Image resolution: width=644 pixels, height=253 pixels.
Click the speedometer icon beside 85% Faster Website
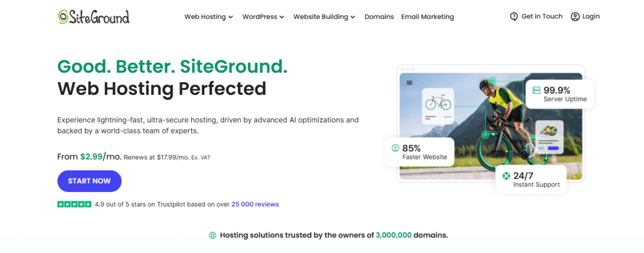tap(395, 148)
